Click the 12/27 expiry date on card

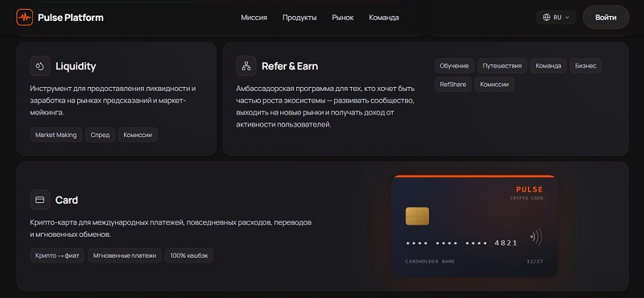coord(535,262)
